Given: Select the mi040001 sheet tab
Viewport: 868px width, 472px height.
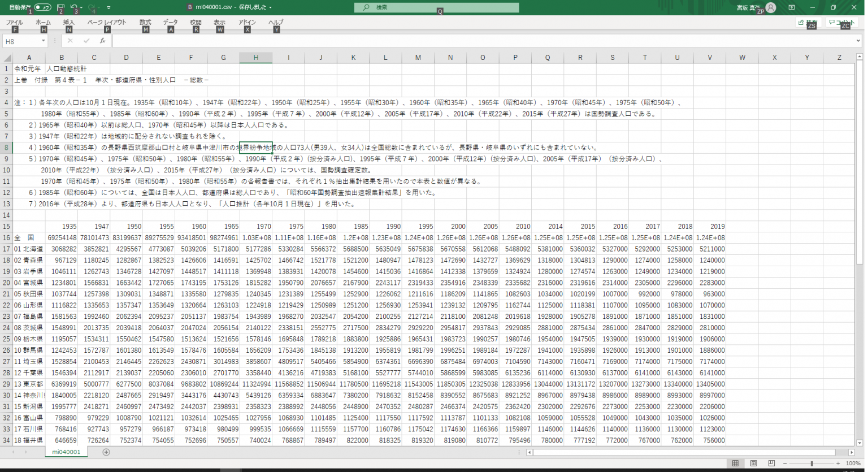Looking at the screenshot, I should click(66, 452).
